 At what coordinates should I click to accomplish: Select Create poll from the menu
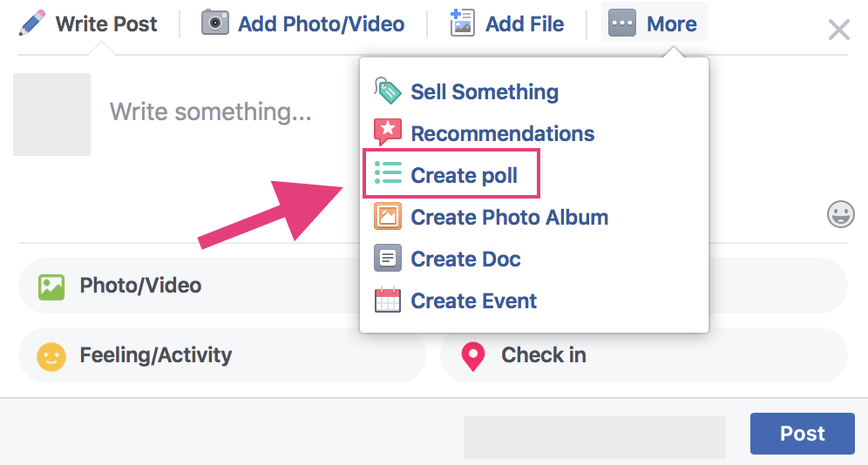coord(451,173)
